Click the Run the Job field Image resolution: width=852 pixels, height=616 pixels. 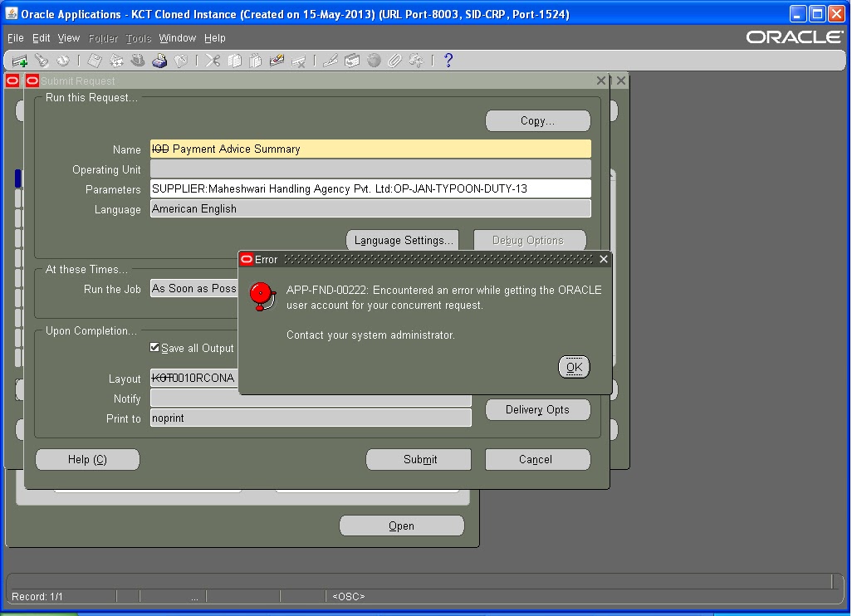click(x=194, y=288)
